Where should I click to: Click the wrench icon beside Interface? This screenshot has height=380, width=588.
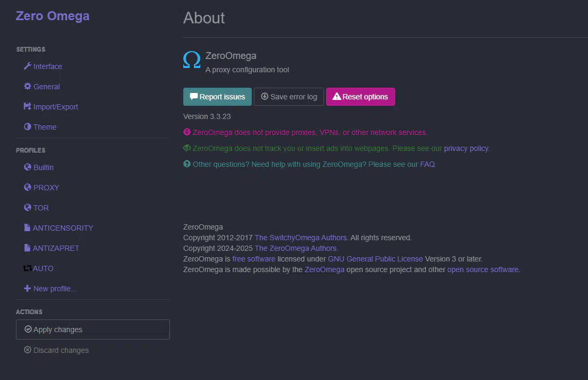click(28, 66)
